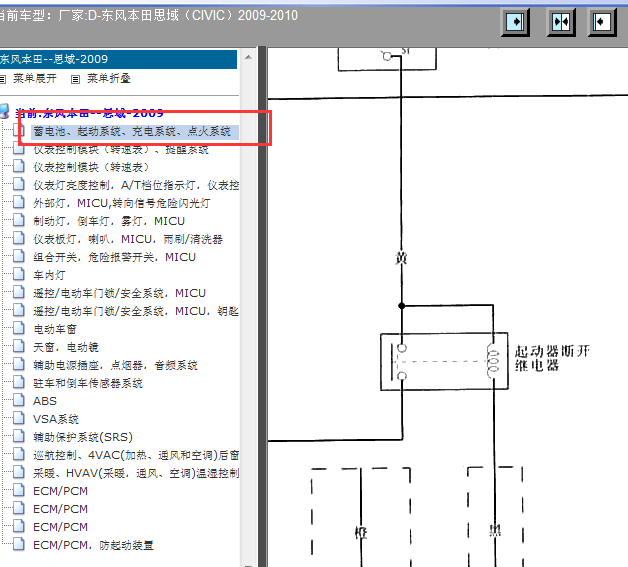This screenshot has height=567, width=628.
Task: Click the middle split-arrows panel button
Action: [561, 22]
